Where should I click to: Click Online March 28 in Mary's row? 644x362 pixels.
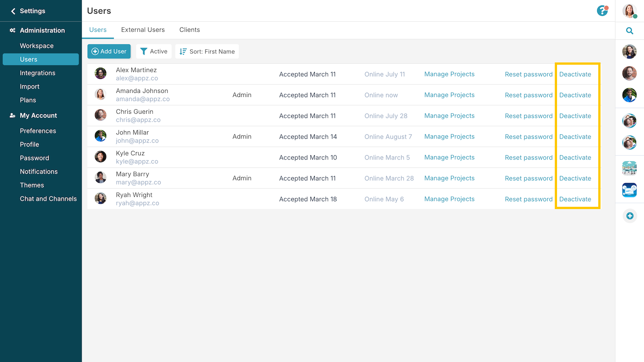click(389, 178)
